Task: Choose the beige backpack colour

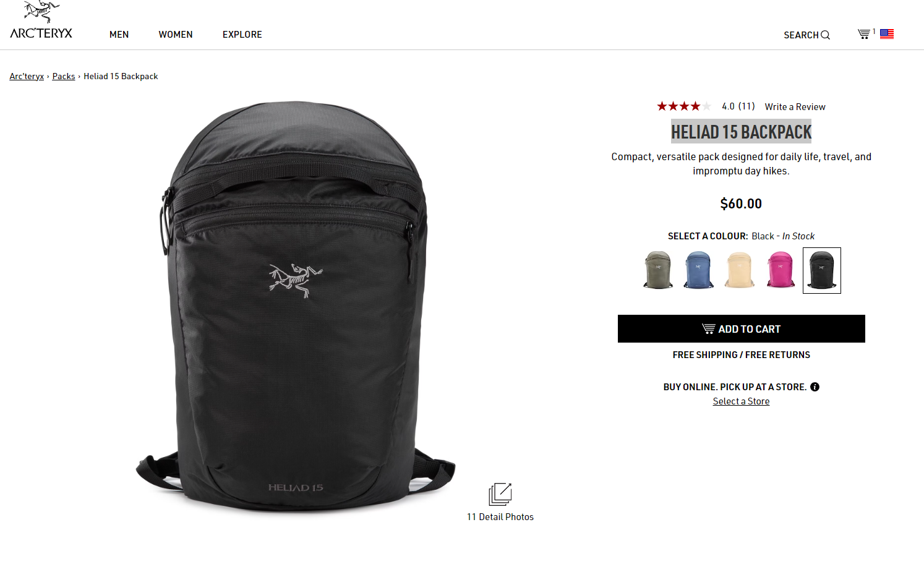Action: (740, 270)
